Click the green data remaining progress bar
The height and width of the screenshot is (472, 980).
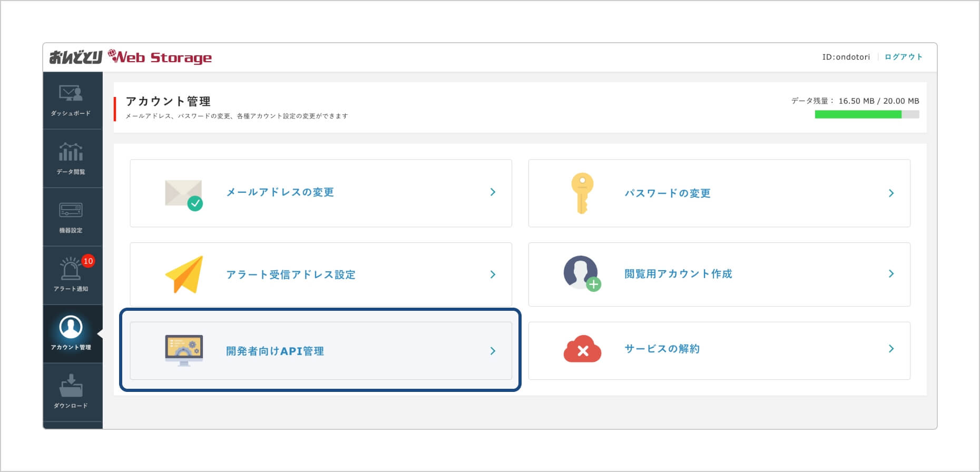click(x=867, y=114)
